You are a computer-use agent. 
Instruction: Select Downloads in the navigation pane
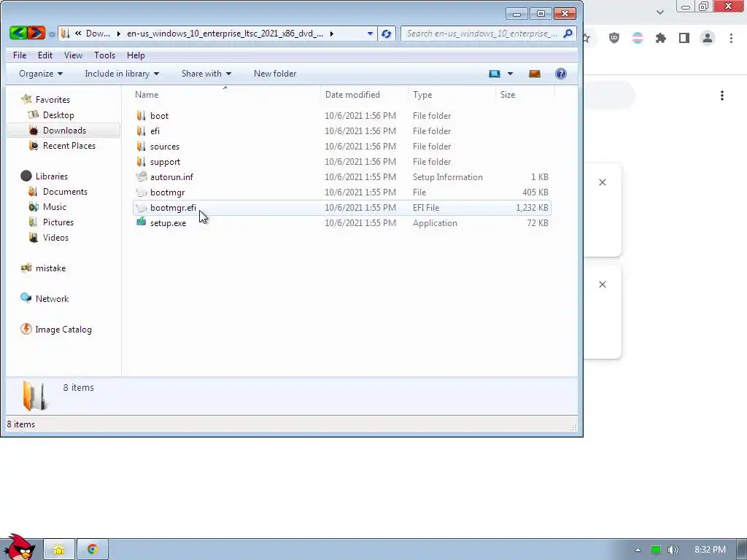(64, 130)
